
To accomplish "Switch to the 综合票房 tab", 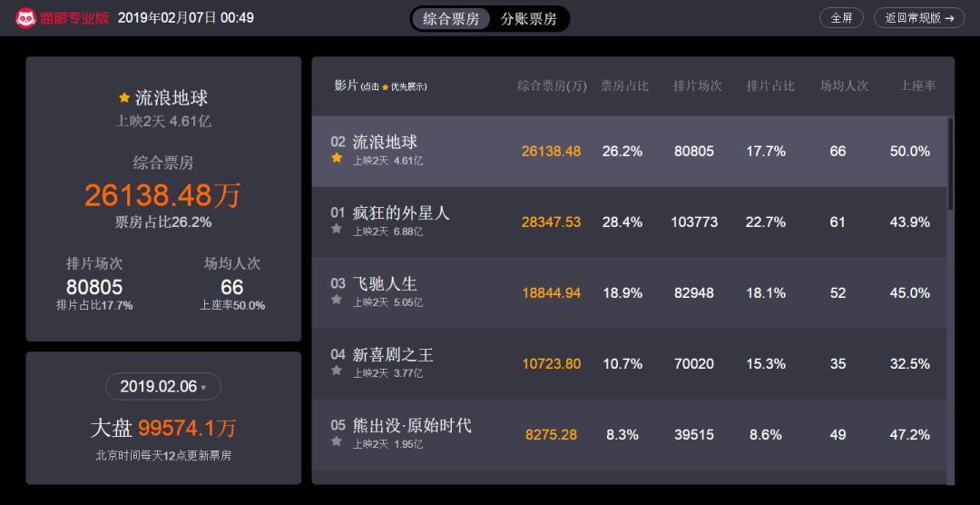I will tap(451, 18).
